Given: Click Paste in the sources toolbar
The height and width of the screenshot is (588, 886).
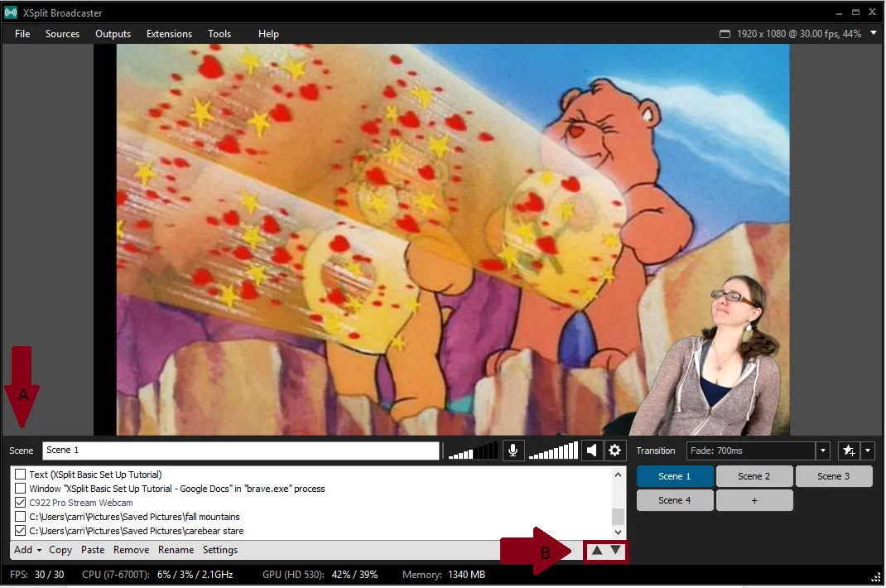Looking at the screenshot, I should pyautogui.click(x=93, y=550).
